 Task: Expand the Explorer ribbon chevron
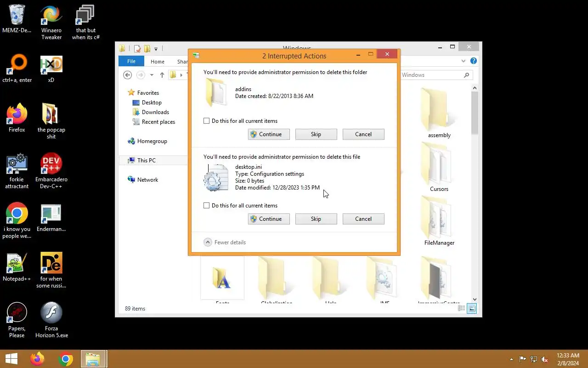point(464,61)
